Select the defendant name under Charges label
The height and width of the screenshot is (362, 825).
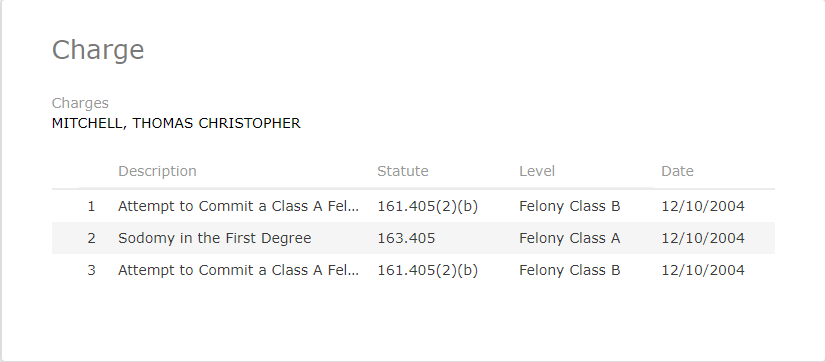click(176, 124)
